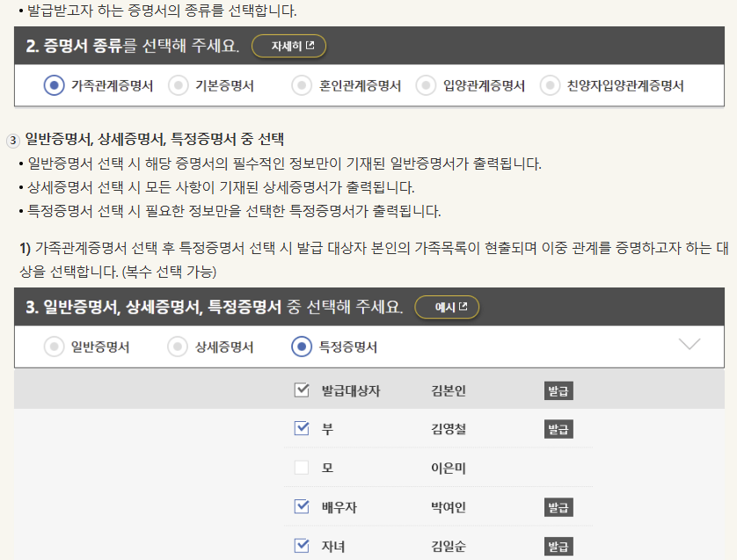This screenshot has width=737, height=560.
Task: Select the 가족관계증명서 radio button
Action: pos(55,84)
